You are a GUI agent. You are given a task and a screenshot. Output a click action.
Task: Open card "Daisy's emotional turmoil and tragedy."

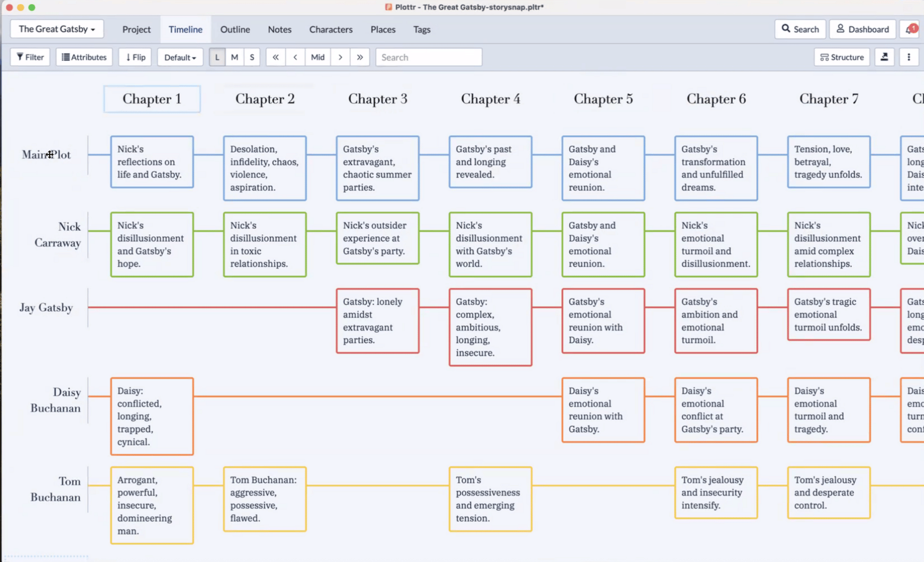tap(829, 410)
